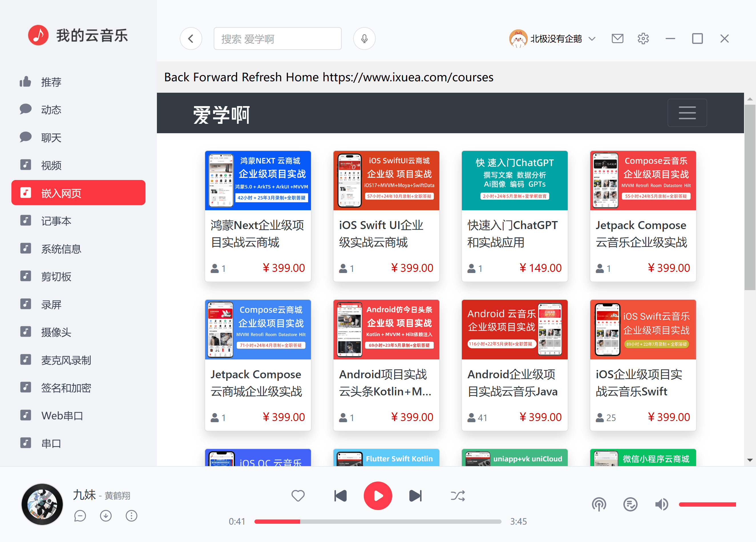Click inside the 搜索 爱学啊 search field
Viewport: 756px width, 542px height.
277,39
